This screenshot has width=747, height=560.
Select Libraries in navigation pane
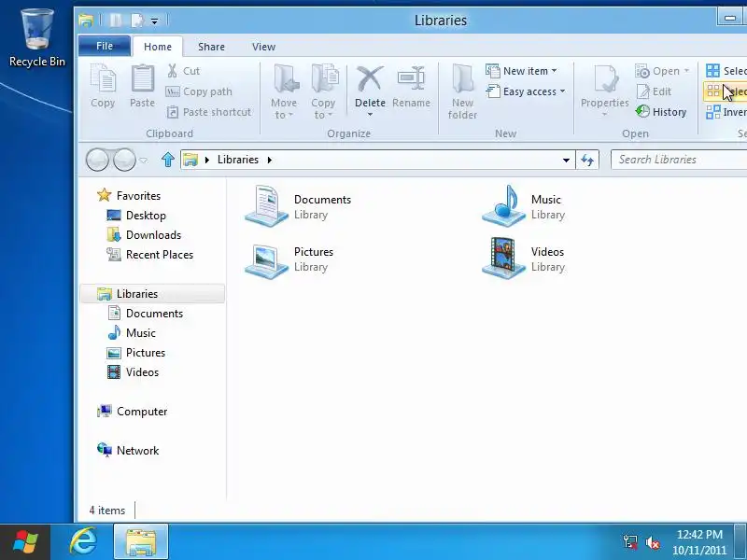pyautogui.click(x=152, y=294)
